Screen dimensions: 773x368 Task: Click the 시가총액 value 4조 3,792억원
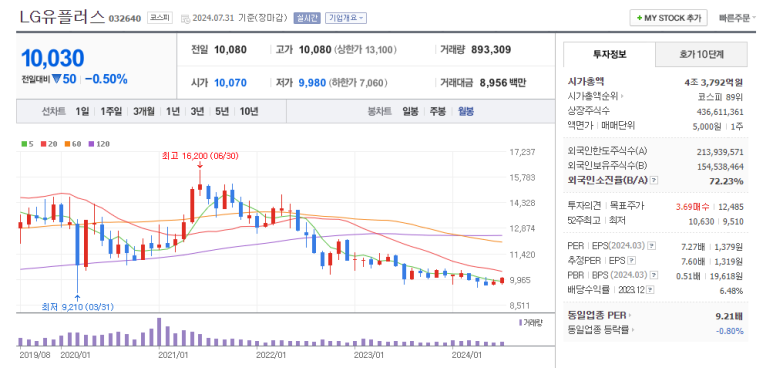[713, 82]
